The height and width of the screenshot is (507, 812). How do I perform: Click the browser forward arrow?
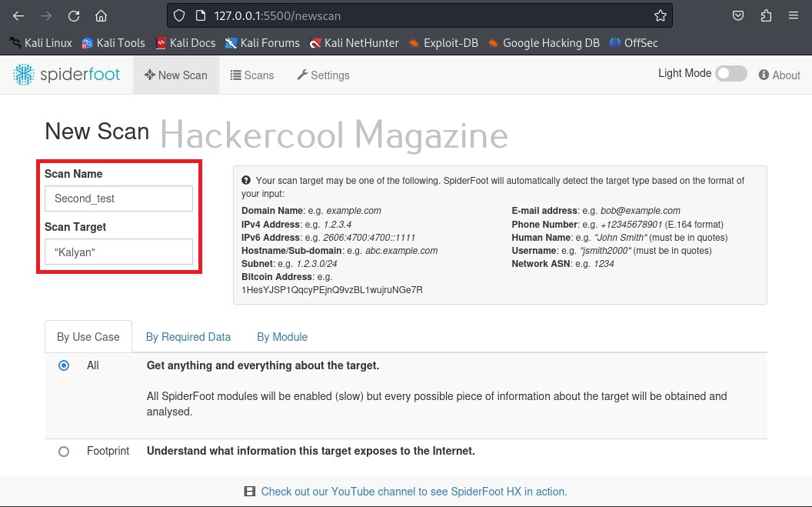click(x=46, y=16)
